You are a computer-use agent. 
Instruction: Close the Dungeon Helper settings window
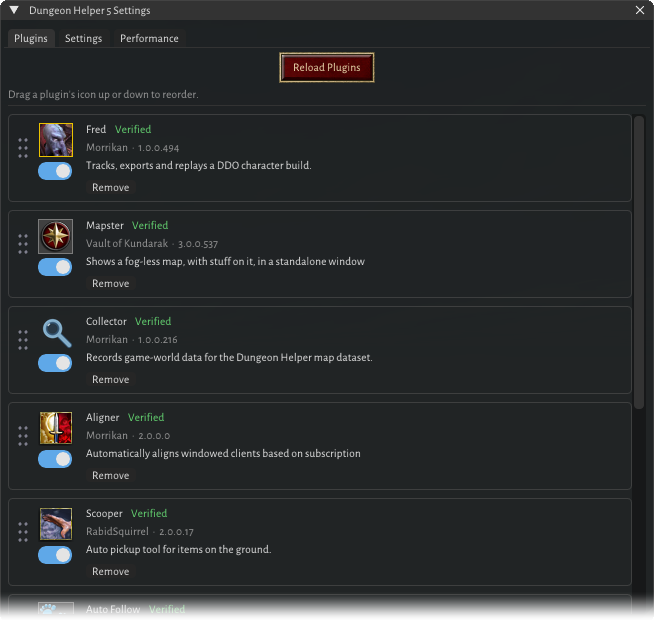(640, 10)
